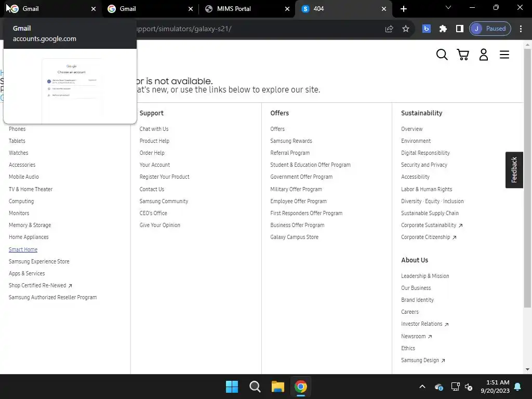Open the muted volume tray icon
This screenshot has height=399, width=532.
tap(469, 387)
